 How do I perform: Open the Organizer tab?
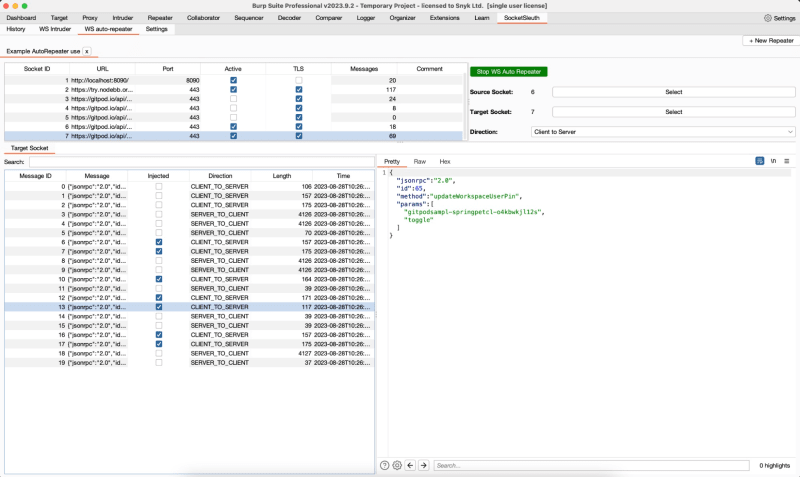[402, 18]
